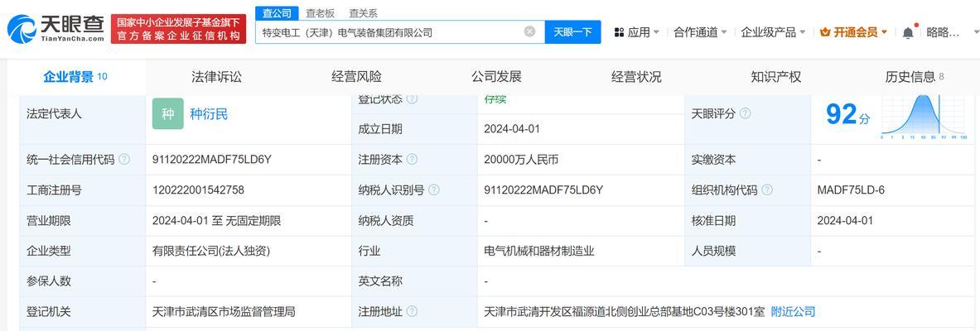The image size is (980, 331).
Task: Switch to the 企业背景 tab
Action: [x=75, y=77]
